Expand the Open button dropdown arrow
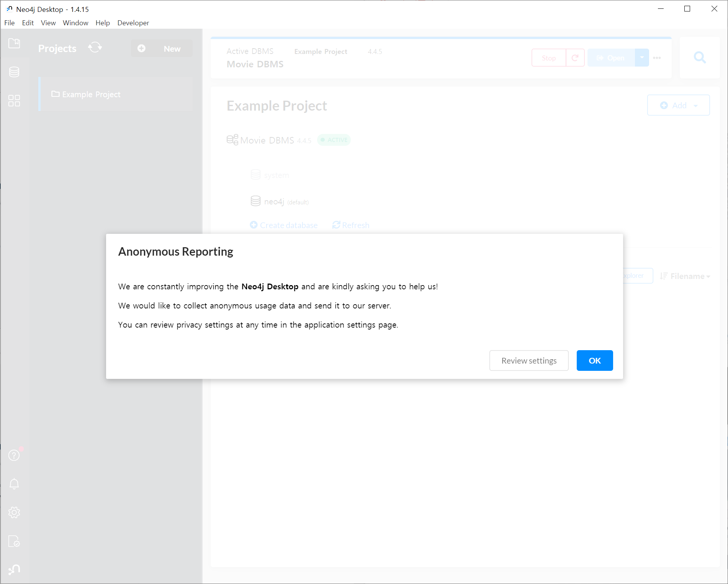This screenshot has width=728, height=584. pos(642,58)
